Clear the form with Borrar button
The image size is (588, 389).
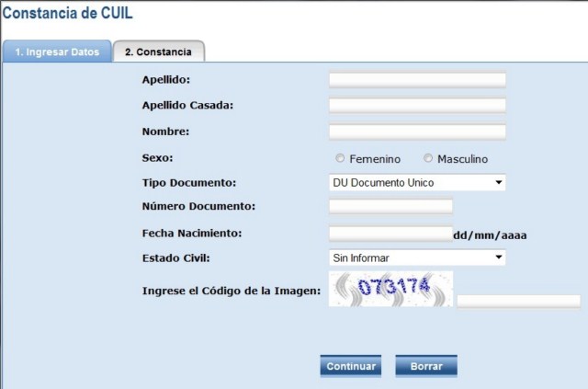[426, 366]
